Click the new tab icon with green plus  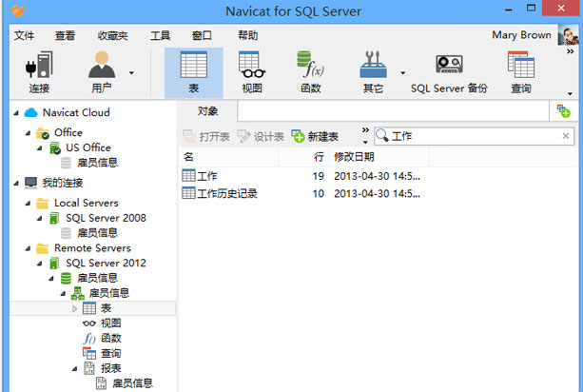click(563, 111)
